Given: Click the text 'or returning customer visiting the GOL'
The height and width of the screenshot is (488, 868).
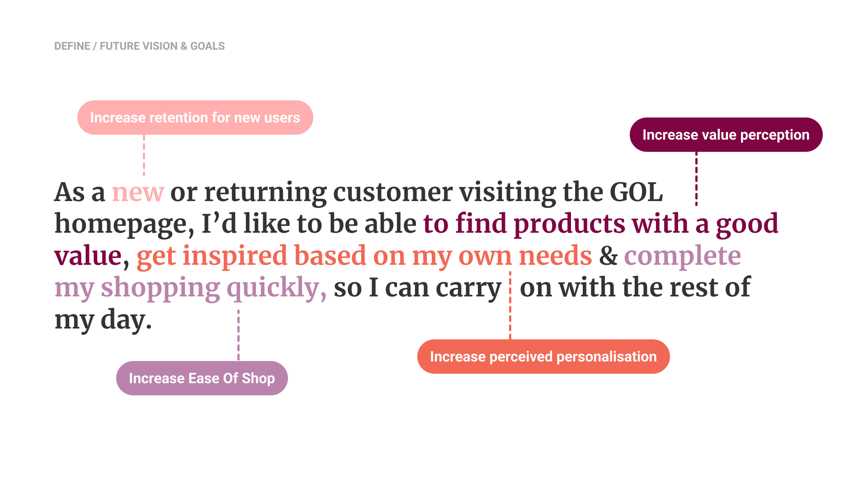Looking at the screenshot, I should click(416, 192).
